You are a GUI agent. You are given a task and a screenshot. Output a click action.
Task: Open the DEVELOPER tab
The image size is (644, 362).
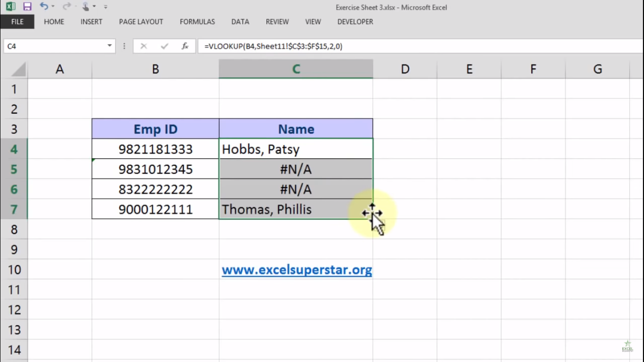click(x=355, y=22)
